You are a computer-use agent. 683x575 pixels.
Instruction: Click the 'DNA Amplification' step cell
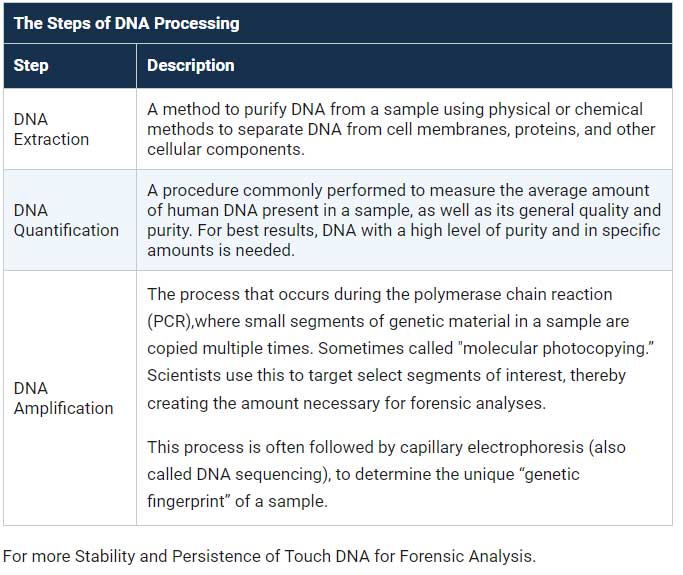tap(70, 398)
